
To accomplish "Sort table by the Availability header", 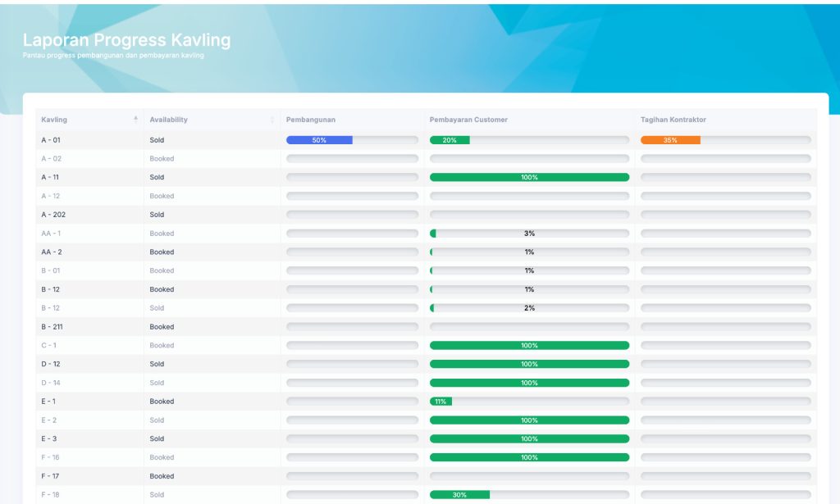I will click(169, 120).
